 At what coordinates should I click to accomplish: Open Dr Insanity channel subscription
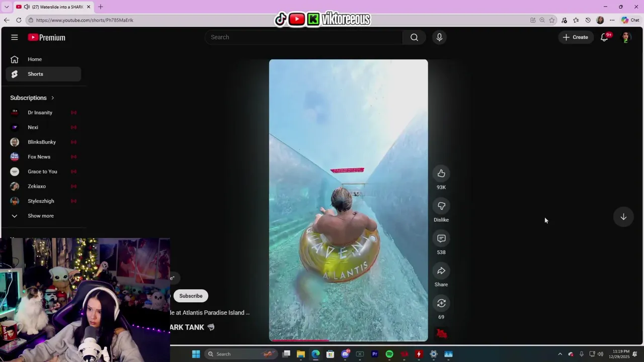(x=43, y=113)
